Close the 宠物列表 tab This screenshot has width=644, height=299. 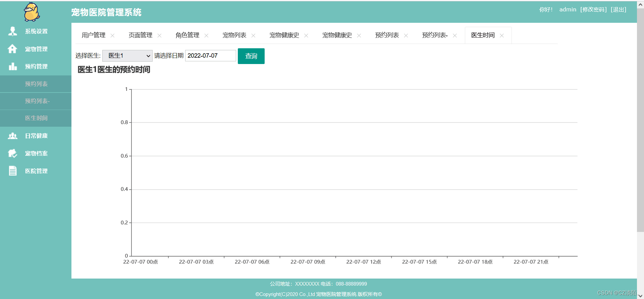pos(253,36)
